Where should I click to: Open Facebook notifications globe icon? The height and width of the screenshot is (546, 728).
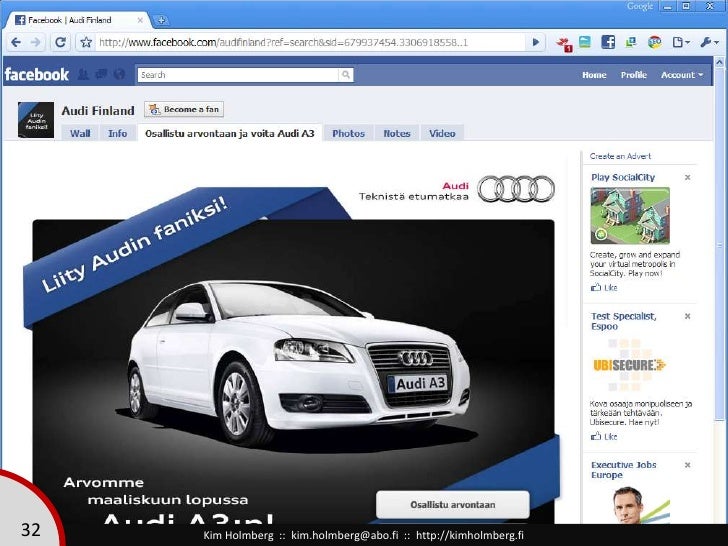(x=119, y=75)
